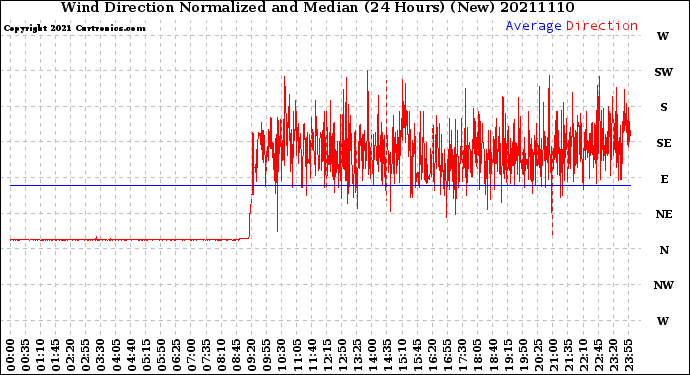Select the 08:10 time label
Screen dimensions: 690x375
coord(221,355)
